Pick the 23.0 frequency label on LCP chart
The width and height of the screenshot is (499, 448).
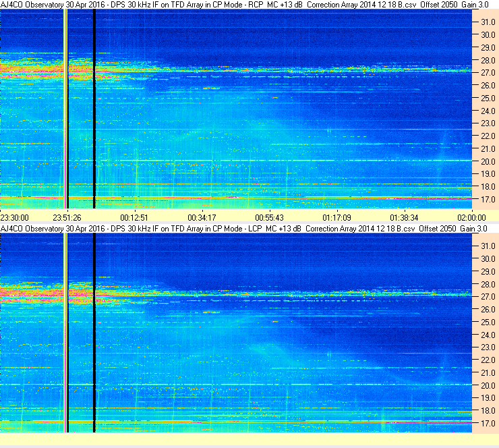pos(488,347)
